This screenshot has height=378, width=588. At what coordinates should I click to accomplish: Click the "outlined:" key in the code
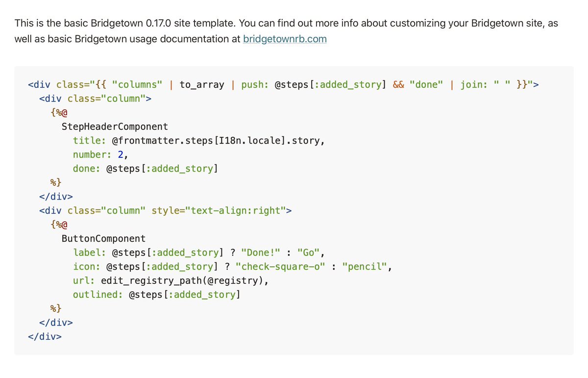click(98, 295)
